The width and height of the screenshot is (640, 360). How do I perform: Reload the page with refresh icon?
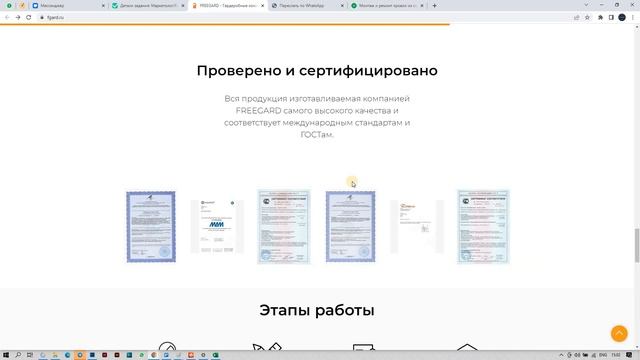coord(29,18)
